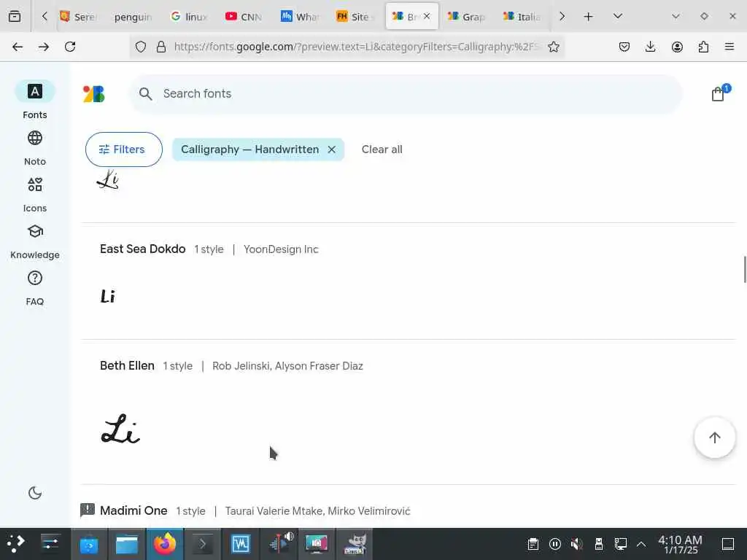Image resolution: width=747 pixels, height=560 pixels.
Task: Close the active Google Fonts tab
Action: pos(427,16)
